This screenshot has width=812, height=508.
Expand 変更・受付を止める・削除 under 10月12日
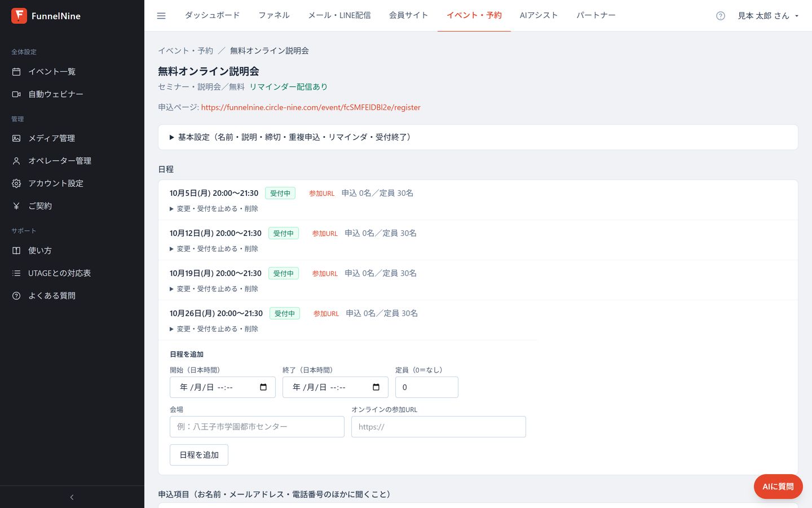(x=214, y=249)
